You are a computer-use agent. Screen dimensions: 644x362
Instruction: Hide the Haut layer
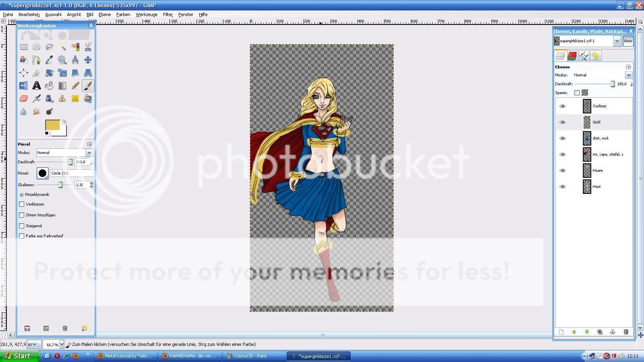point(563,187)
